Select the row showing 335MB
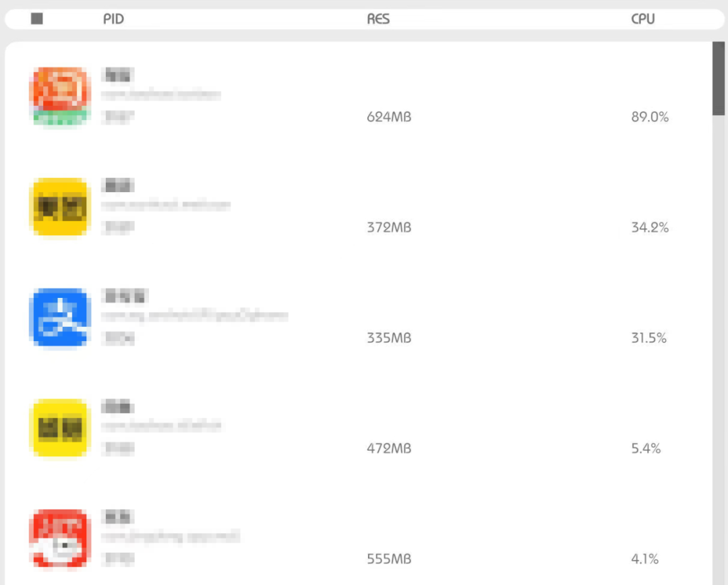 point(359,317)
